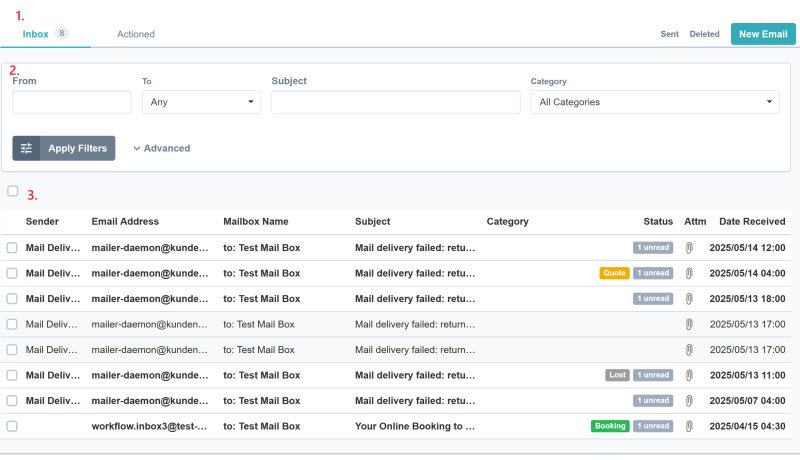Click attachment paperclip on 2025/05/14 12:00 email
Viewport: 800px width, 460px height.
688,247
